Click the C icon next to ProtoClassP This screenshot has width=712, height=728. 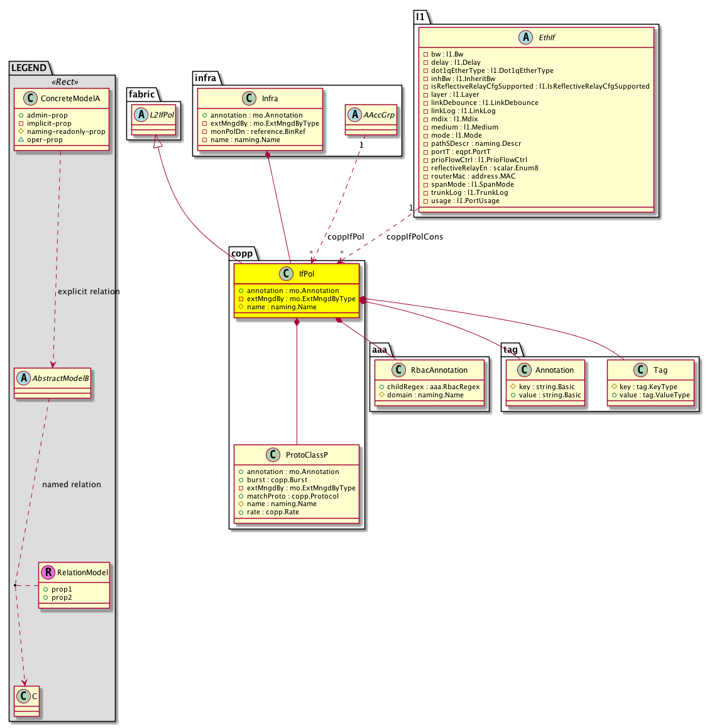point(273,455)
